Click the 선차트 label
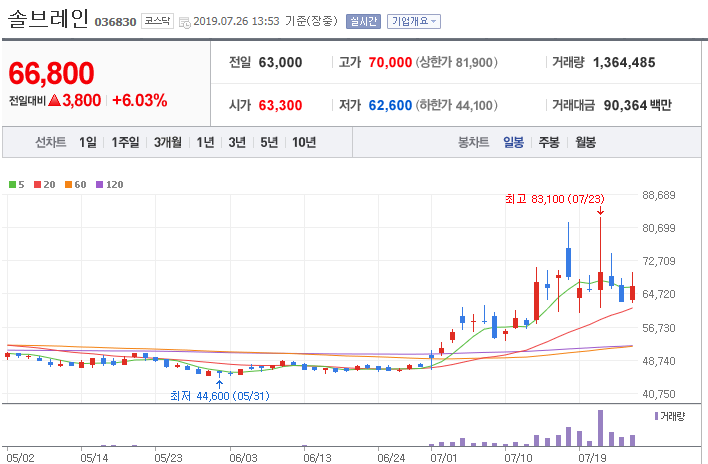This screenshot has width=708, height=464. [x=51, y=142]
